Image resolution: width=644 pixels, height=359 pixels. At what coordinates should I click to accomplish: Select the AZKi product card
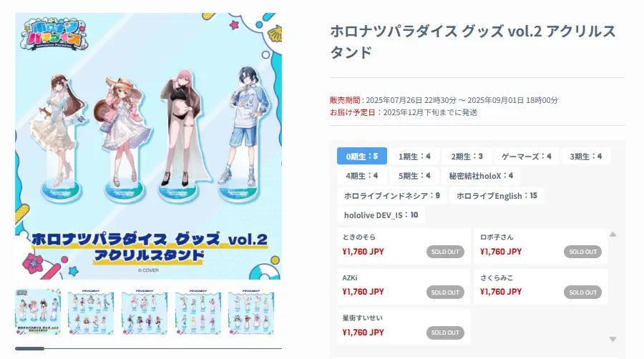(404, 286)
